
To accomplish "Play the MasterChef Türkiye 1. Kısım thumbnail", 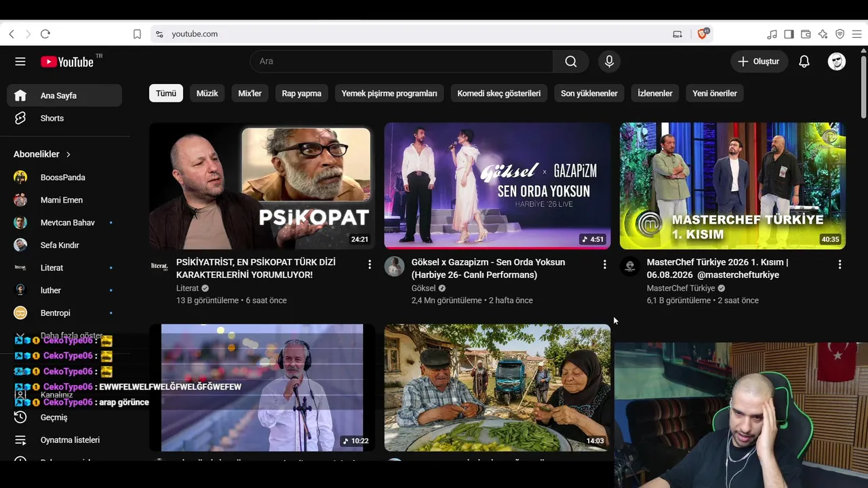I will tap(732, 186).
